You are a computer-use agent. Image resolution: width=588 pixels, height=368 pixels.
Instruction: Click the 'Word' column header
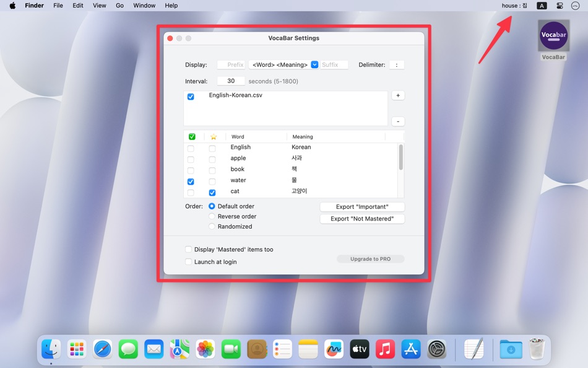238,137
